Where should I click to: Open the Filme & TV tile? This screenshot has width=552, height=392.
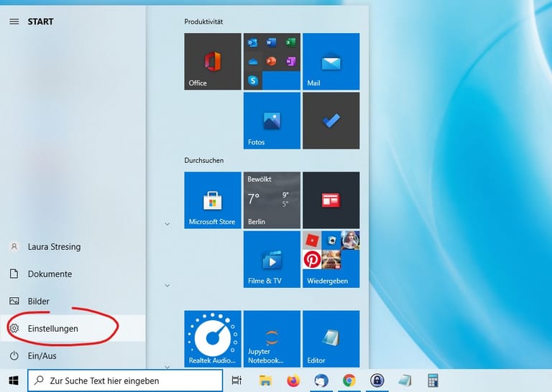(272, 259)
